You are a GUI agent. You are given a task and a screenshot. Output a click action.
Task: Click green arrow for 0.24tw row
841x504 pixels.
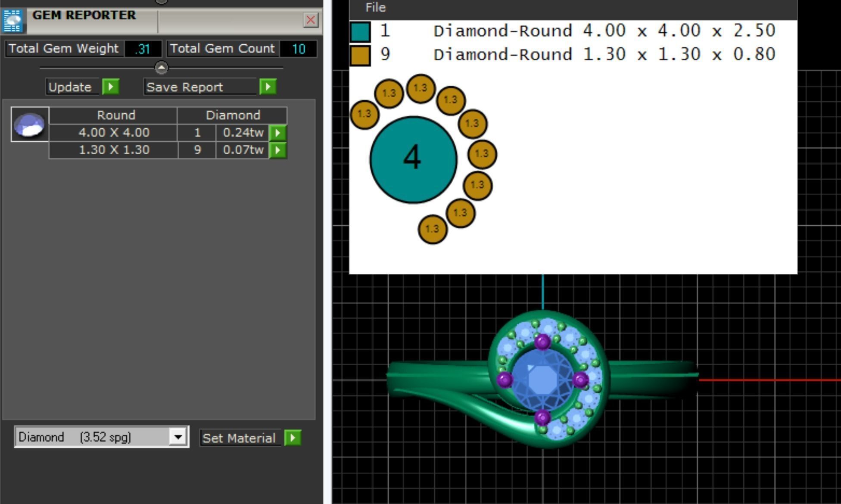click(277, 133)
